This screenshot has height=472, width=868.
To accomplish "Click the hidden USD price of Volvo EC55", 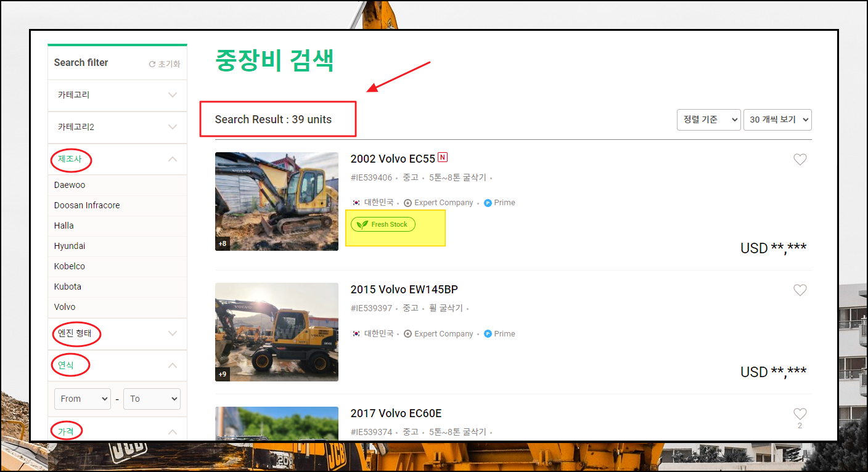I will [773, 248].
